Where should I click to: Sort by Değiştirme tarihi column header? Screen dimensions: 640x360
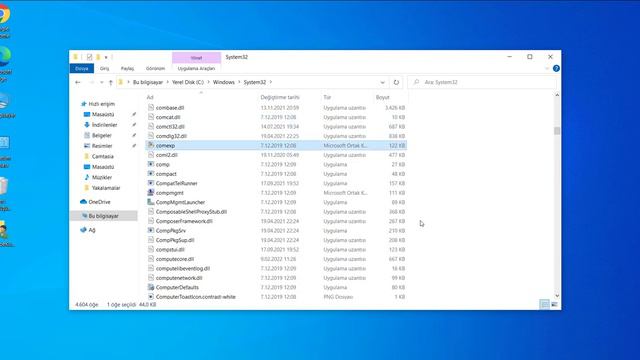280,97
